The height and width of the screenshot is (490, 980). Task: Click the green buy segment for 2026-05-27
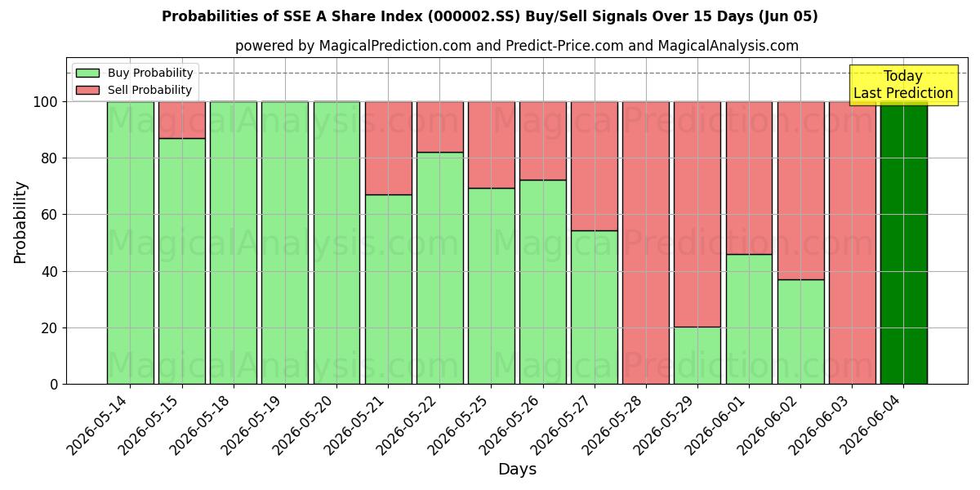(594, 307)
